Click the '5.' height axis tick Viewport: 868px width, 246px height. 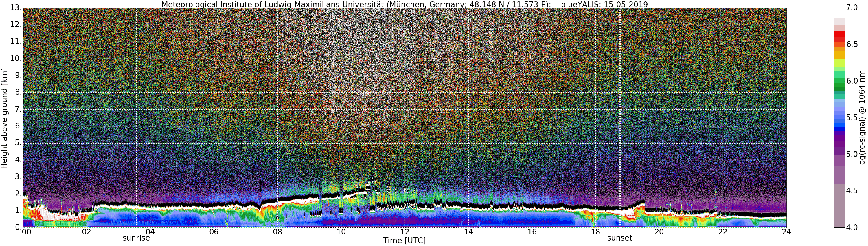click(x=18, y=143)
